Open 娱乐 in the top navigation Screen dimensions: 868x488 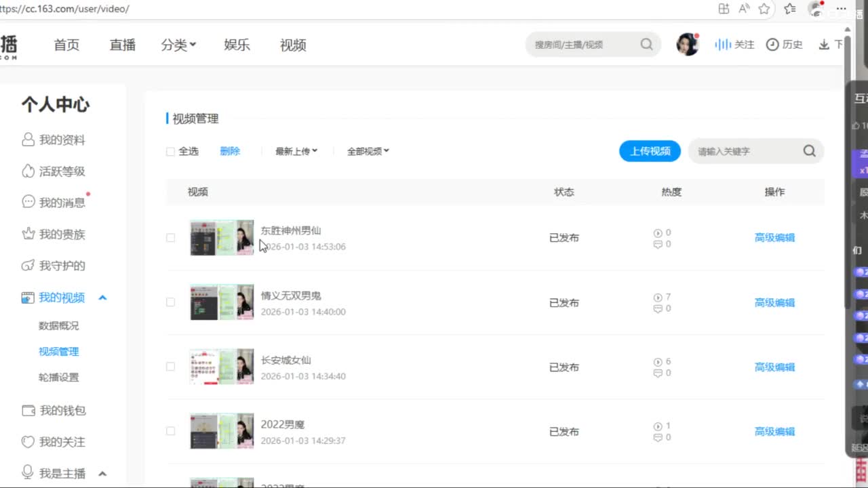point(237,45)
